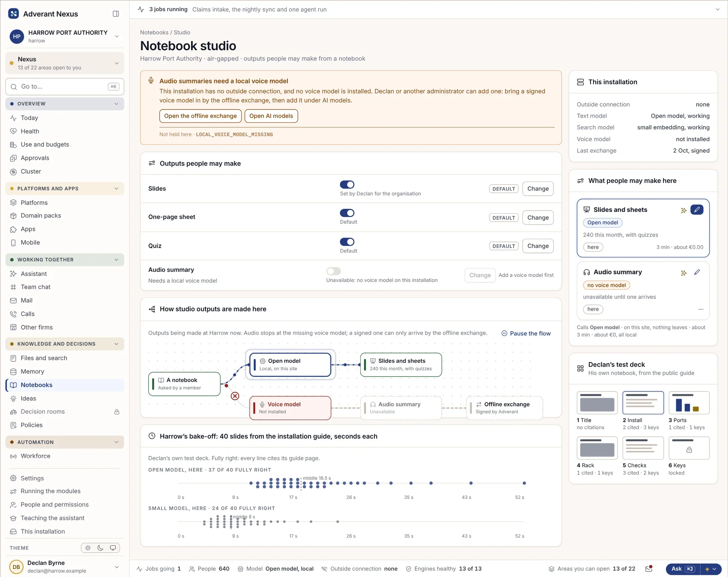Open the Nexus areas dropdown

pos(65,63)
